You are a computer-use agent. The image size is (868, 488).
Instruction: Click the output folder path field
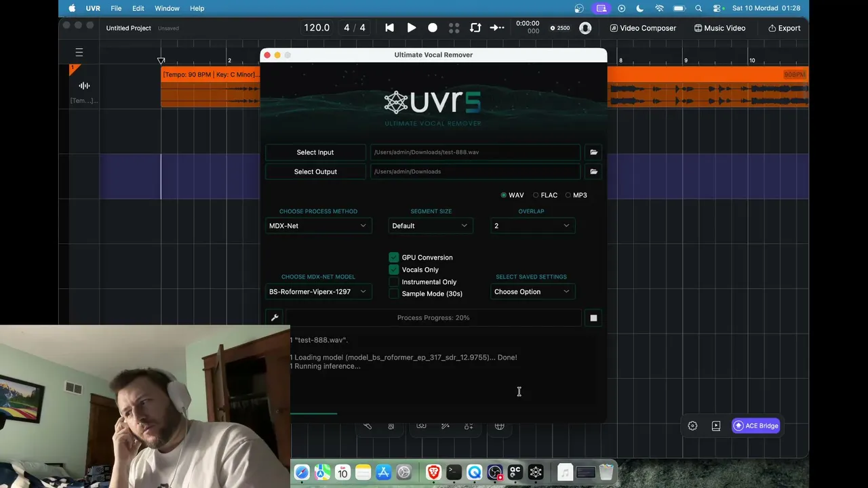(x=475, y=171)
